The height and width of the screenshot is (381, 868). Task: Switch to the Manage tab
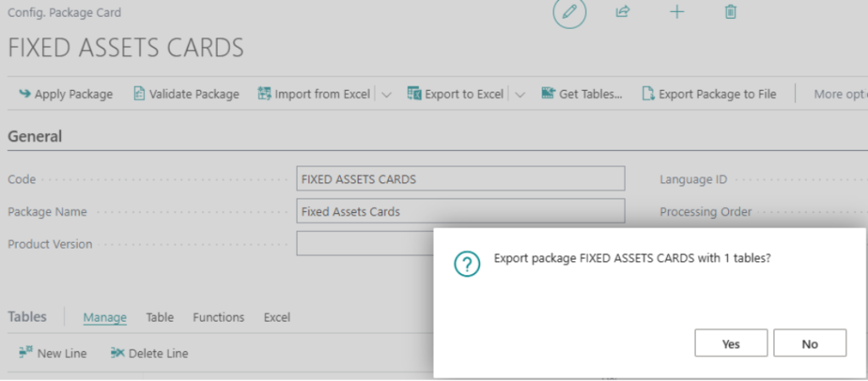pyautogui.click(x=104, y=317)
